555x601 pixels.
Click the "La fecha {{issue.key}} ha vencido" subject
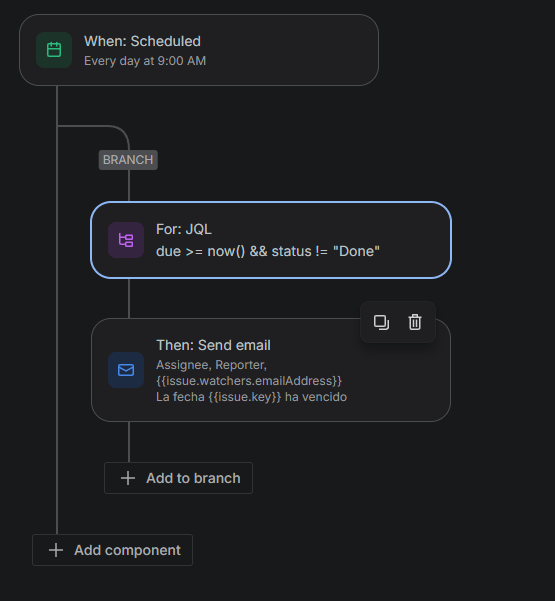click(x=251, y=397)
